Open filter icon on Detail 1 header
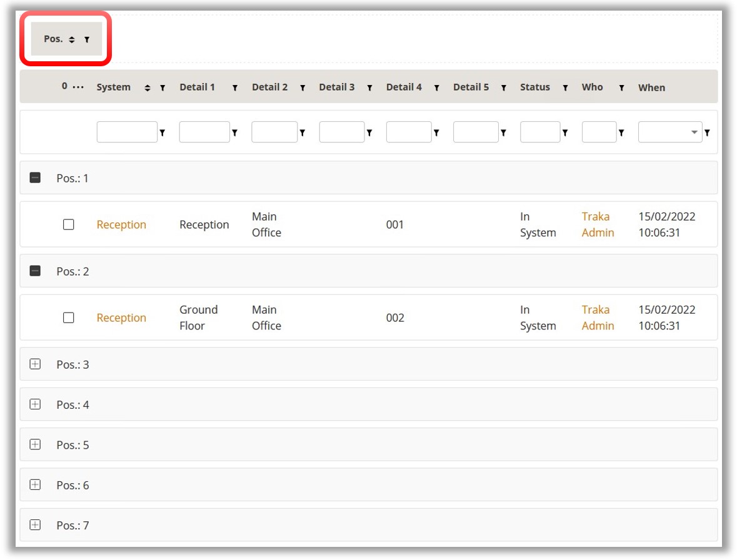The height and width of the screenshot is (560, 737). (x=235, y=88)
